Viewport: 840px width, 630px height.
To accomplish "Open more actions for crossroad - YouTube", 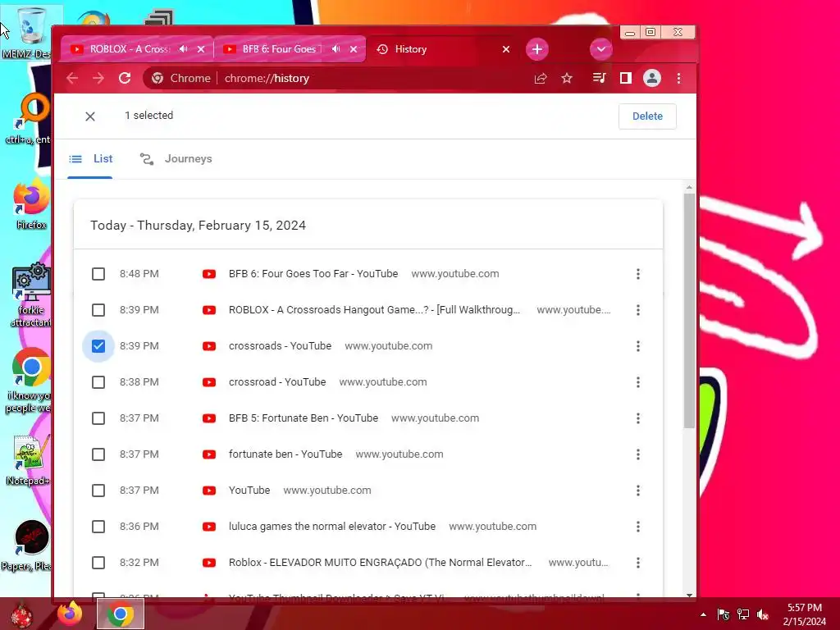I will [638, 382].
